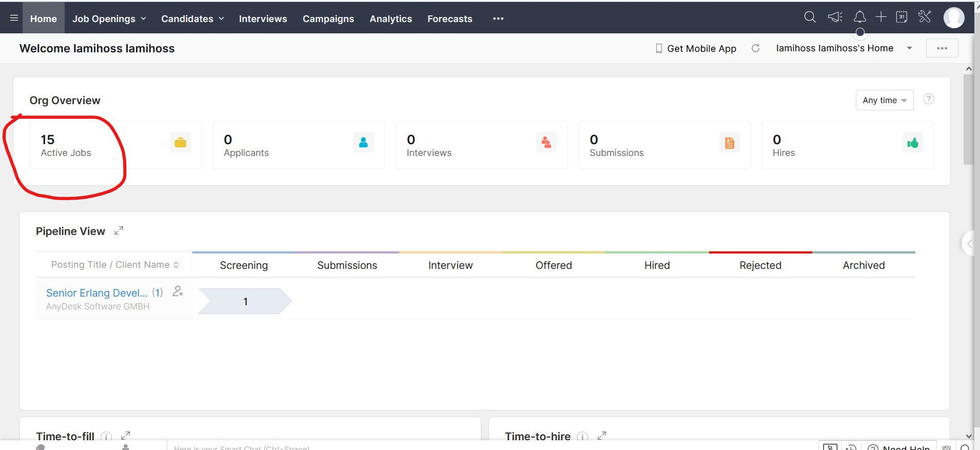Open the Any time filter dropdown

(885, 100)
